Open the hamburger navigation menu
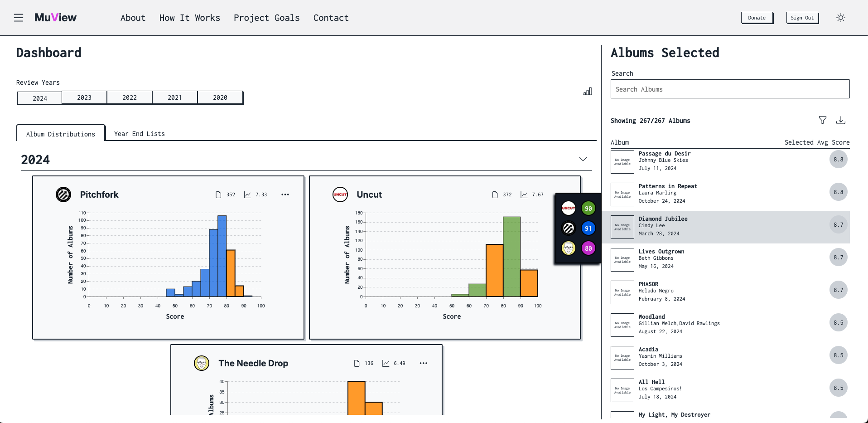Screen dimensions: 868x423 point(19,18)
